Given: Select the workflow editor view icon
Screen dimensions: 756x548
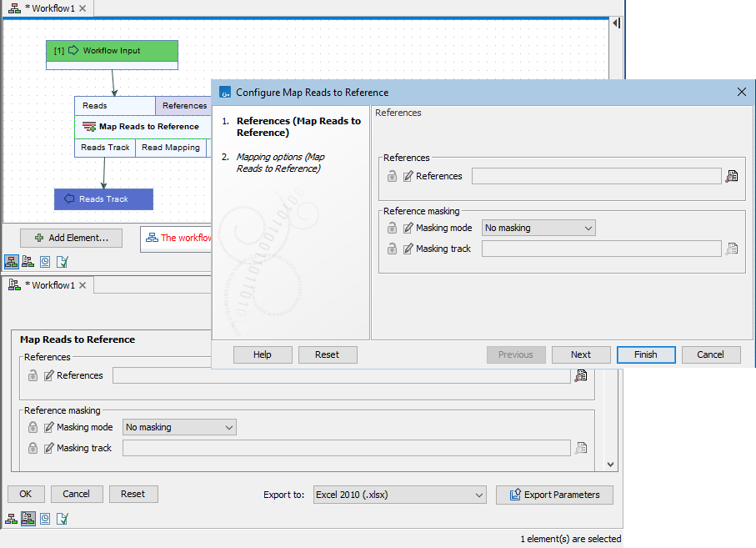Looking at the screenshot, I should click(x=12, y=261).
